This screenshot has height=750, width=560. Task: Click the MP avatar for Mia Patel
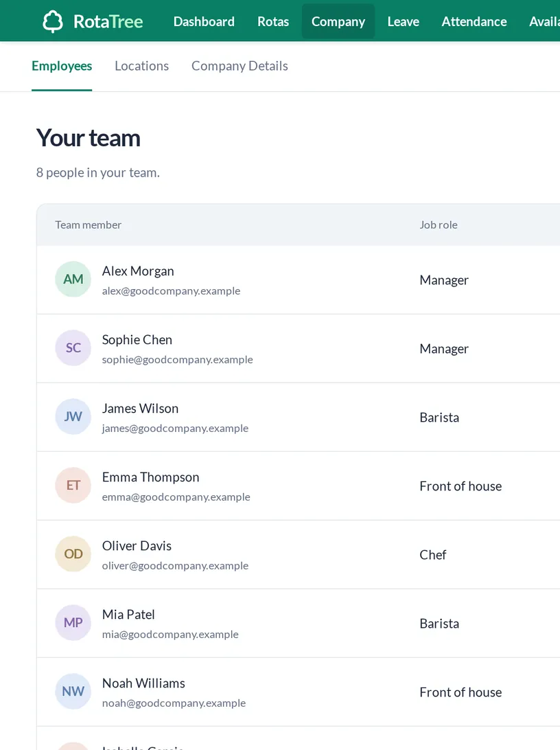tap(73, 623)
